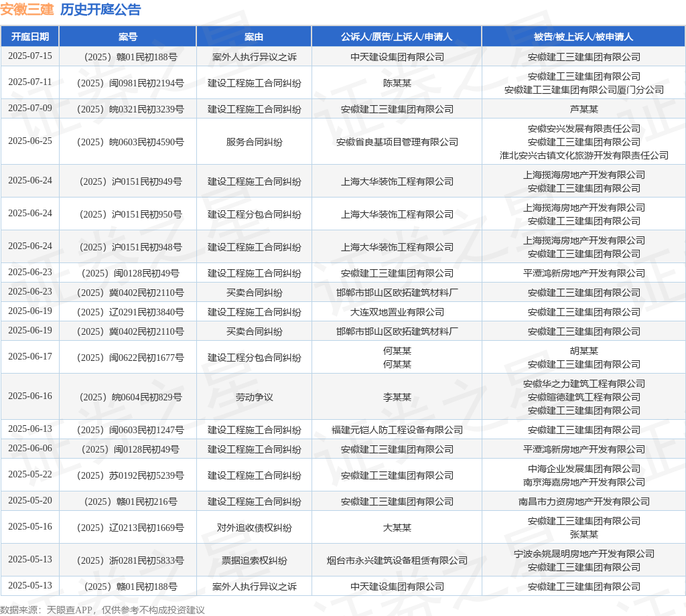Click defendant 安徽暄德建筑工程有限公司
686x616 pixels.
click(584, 397)
